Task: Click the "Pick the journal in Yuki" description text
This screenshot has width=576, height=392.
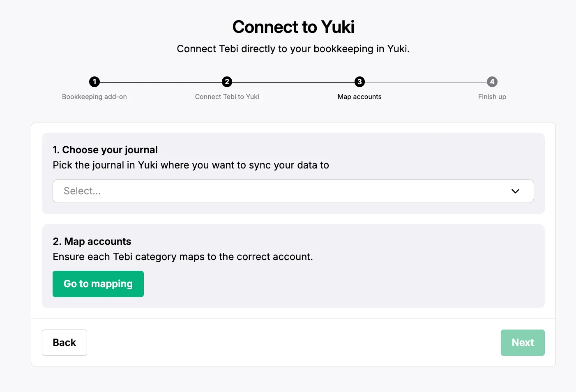Action: (191, 165)
